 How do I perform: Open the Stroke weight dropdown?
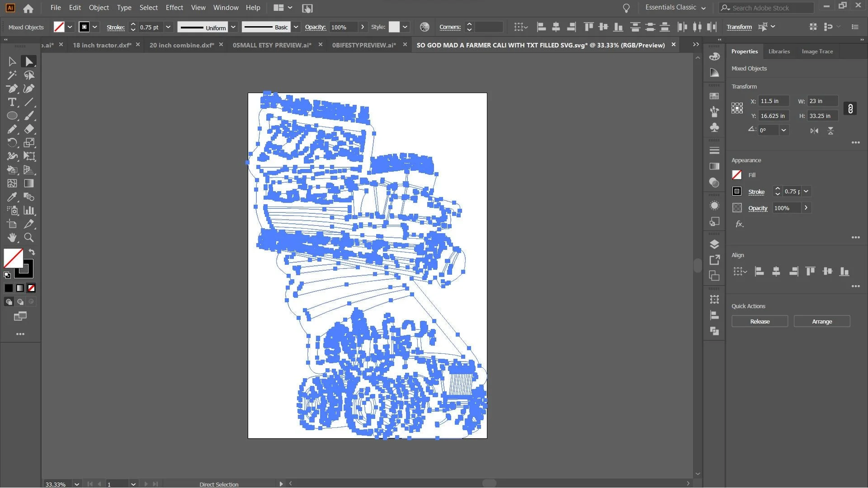[x=168, y=27]
